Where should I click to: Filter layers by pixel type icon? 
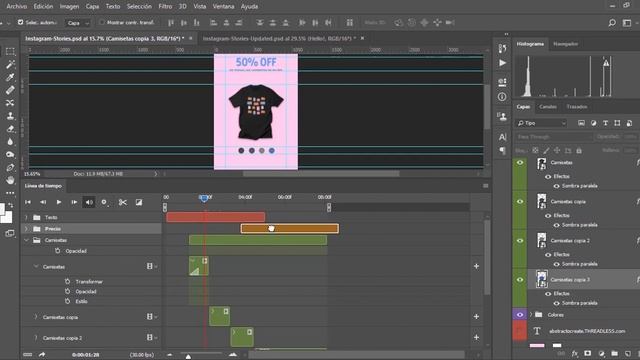581,123
